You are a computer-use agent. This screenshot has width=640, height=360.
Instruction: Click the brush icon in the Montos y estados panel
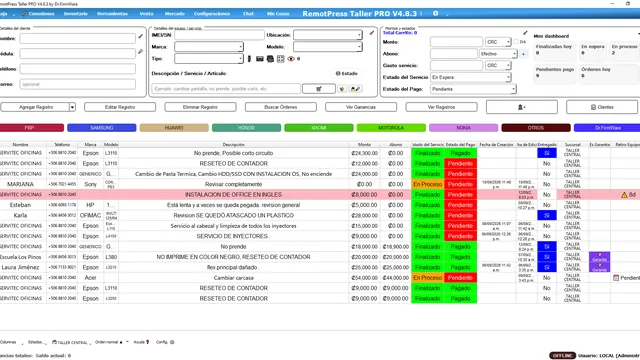coord(525,33)
